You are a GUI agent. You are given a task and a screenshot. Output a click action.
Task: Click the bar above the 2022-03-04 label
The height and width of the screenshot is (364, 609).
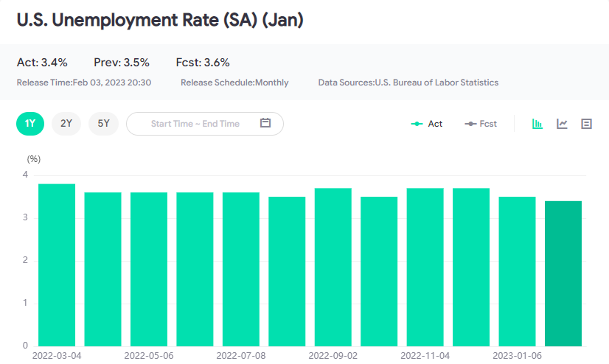[x=57, y=265]
